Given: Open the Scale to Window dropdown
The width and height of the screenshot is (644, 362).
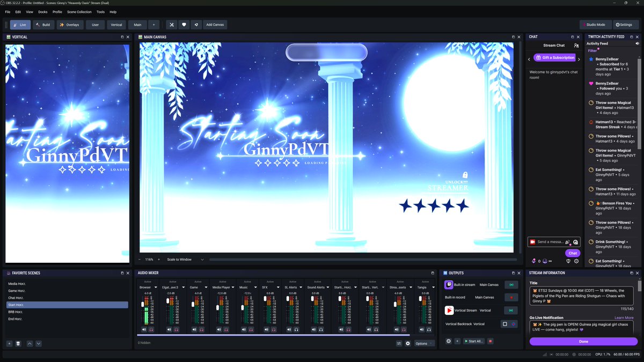Looking at the screenshot, I should 185,260.
